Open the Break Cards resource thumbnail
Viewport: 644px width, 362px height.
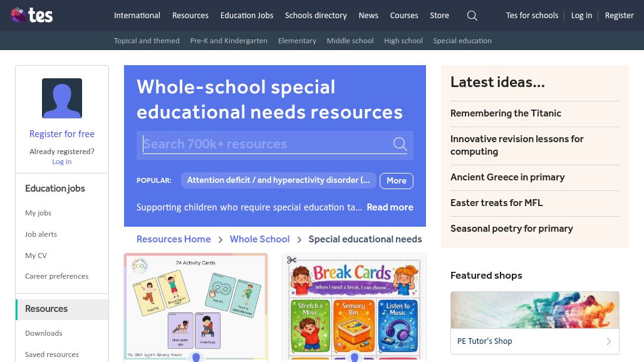354,307
